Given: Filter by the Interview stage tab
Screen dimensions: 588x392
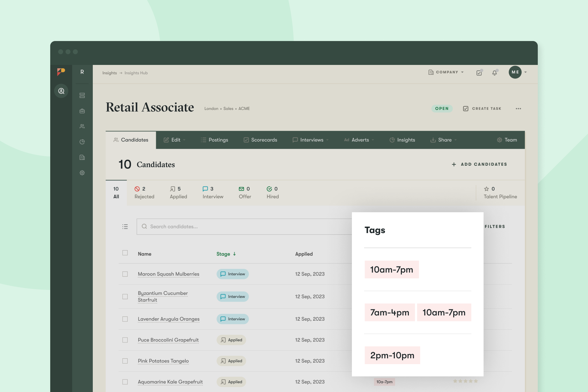Looking at the screenshot, I should click(x=213, y=193).
